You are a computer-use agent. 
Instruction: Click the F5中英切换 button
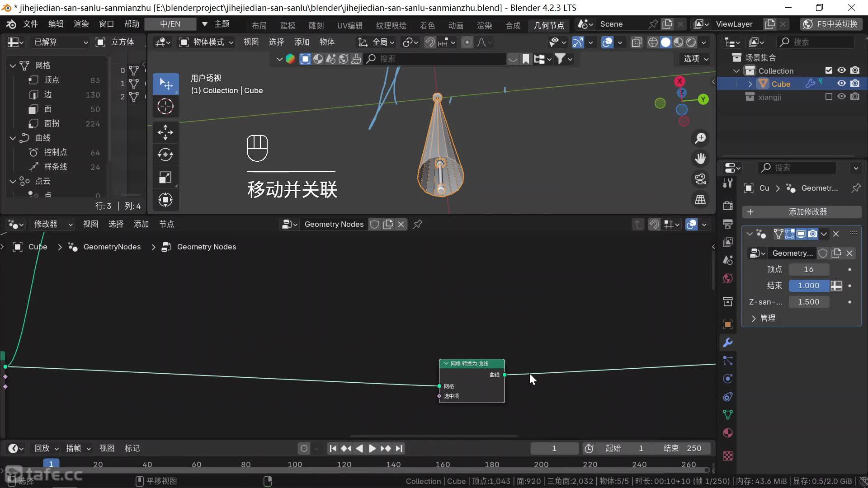[x=831, y=24]
